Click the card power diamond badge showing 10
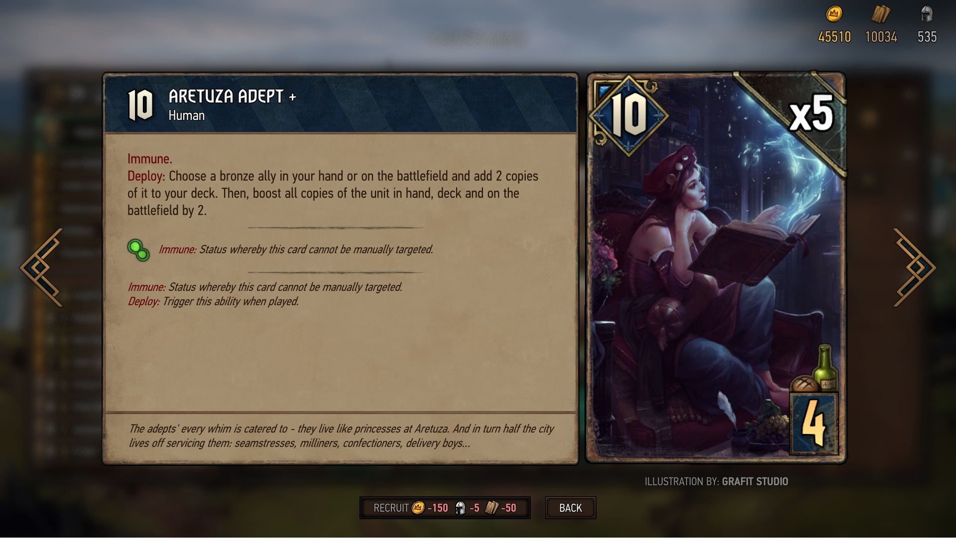Screen dimensions: 956x560 [x=628, y=115]
